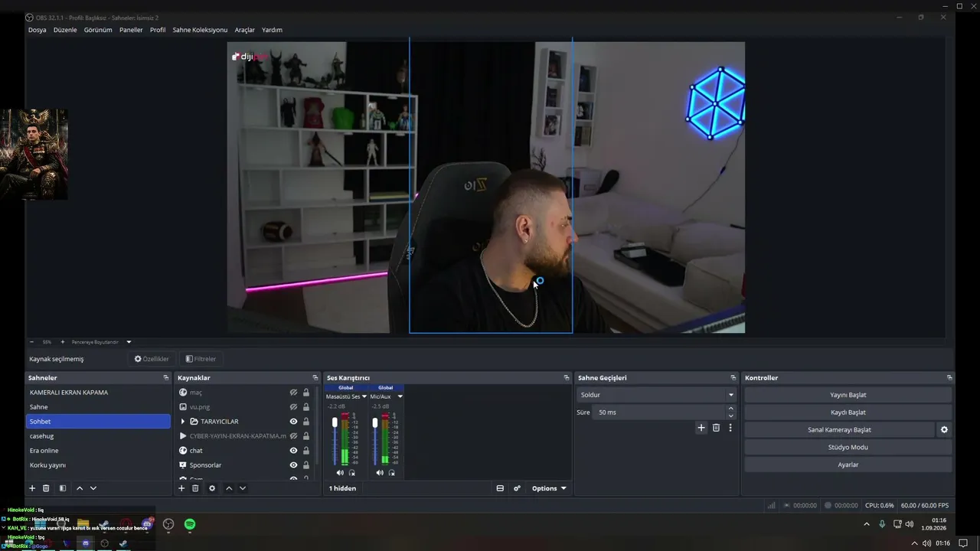Open the Düzenle menu
Image resolution: width=980 pixels, height=551 pixels.
coord(65,30)
